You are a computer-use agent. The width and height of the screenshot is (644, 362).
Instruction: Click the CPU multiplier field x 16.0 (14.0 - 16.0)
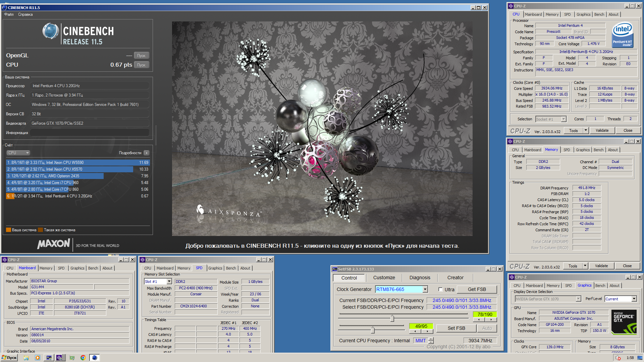point(552,95)
